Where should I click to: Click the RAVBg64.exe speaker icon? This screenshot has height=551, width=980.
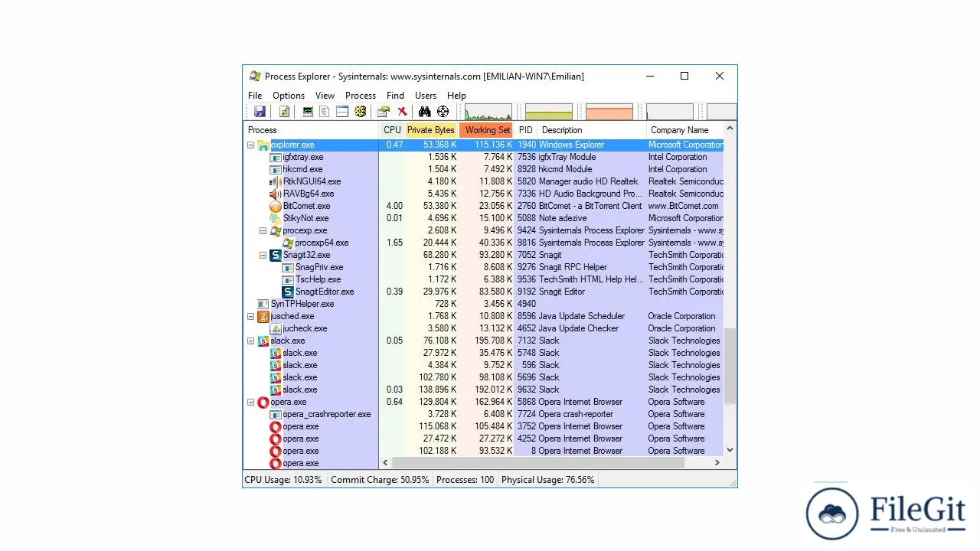click(x=276, y=194)
